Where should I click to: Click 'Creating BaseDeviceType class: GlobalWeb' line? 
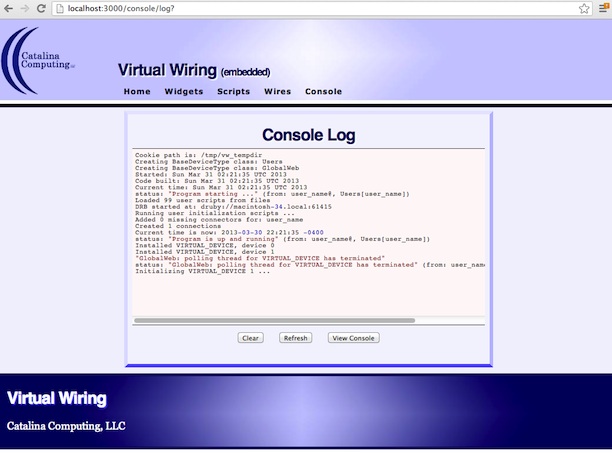(217, 168)
